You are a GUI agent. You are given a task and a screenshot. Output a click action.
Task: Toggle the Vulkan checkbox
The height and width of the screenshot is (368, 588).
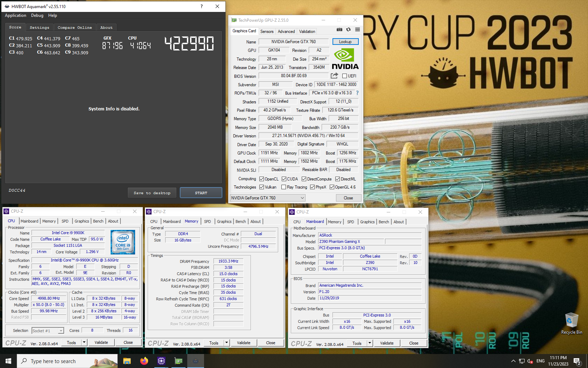(261, 187)
